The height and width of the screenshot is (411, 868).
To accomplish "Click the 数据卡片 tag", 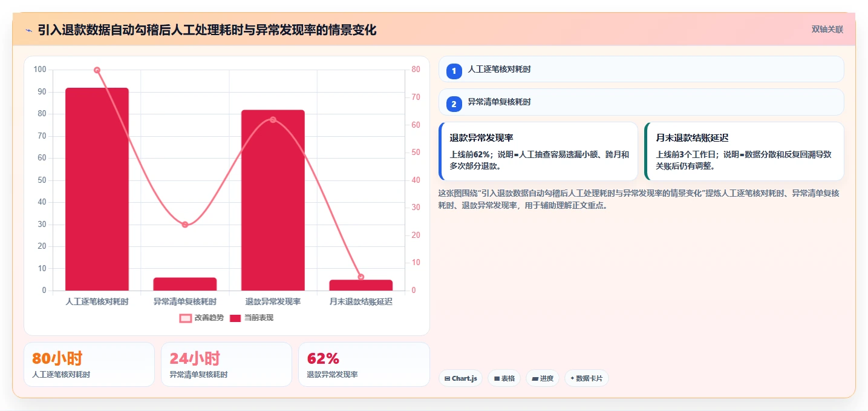I will pos(587,378).
